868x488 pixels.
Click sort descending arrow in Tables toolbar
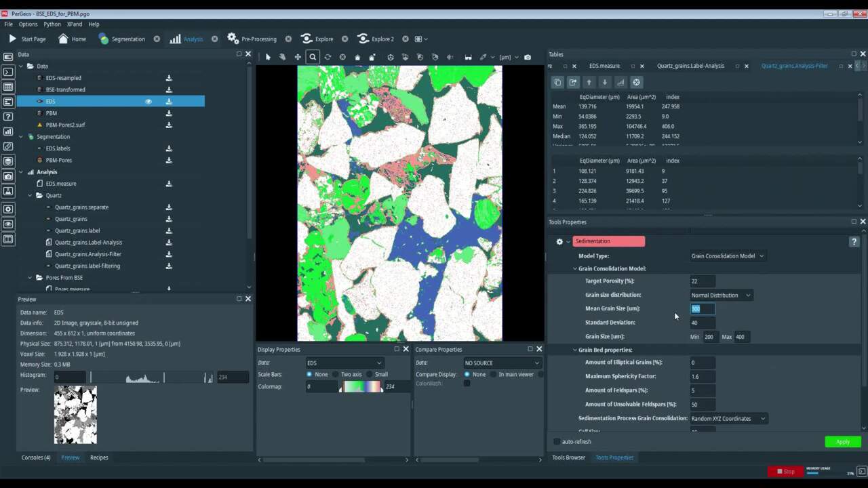click(605, 82)
